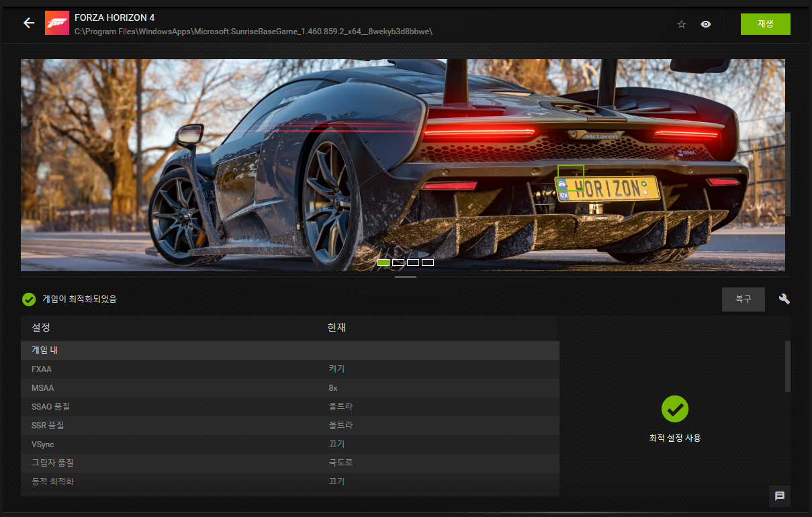Image resolution: width=812 pixels, height=517 pixels.
Task: Click the 게임이 최적화되었음 status text
Action: click(80, 299)
